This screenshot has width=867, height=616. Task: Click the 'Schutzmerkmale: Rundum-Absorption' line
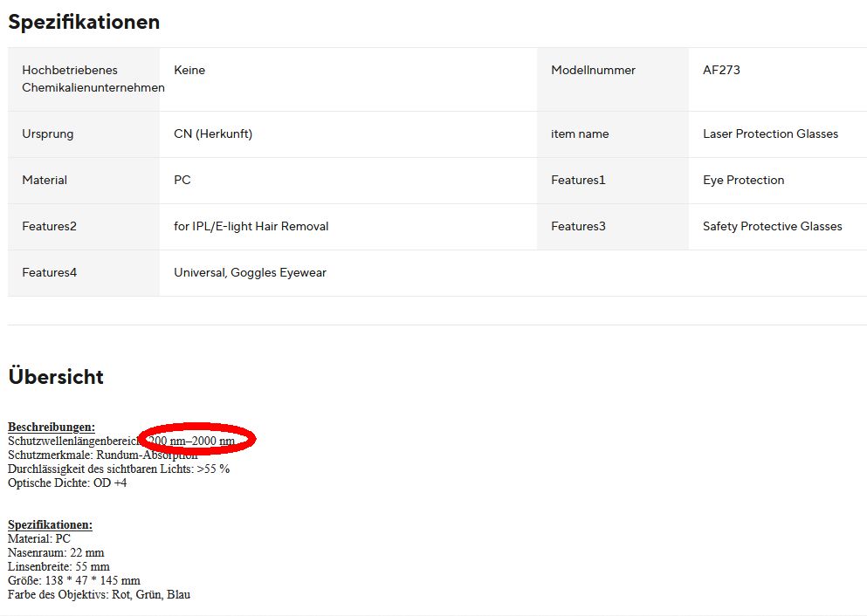(102, 455)
